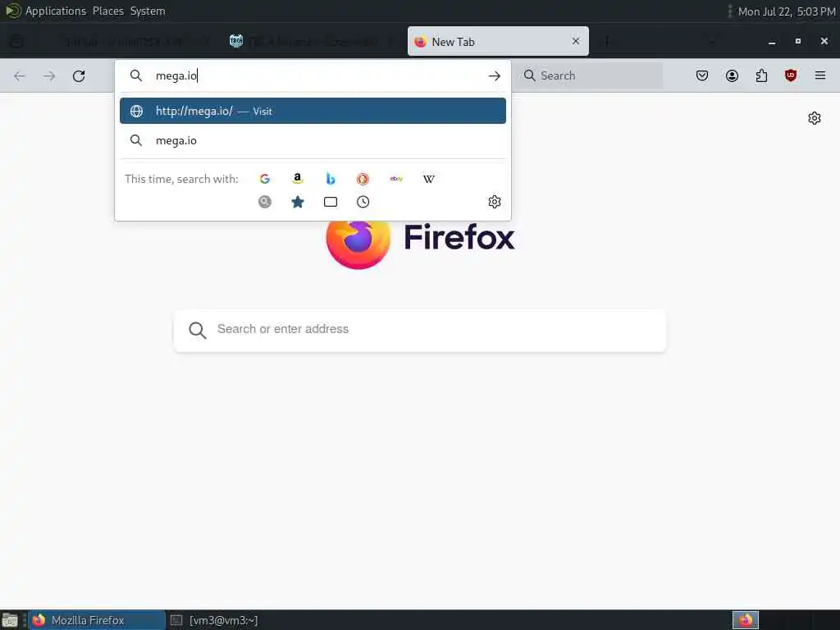This screenshot has width=840, height=630.
Task: Select the grey magnifier search engine icon
Action: [x=265, y=202]
